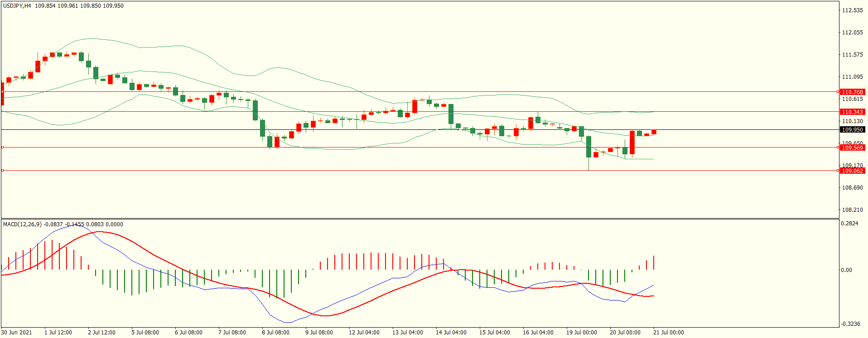868x338 pixels.
Task: Click the 0.00 MACD zero level label
Action: [846, 270]
